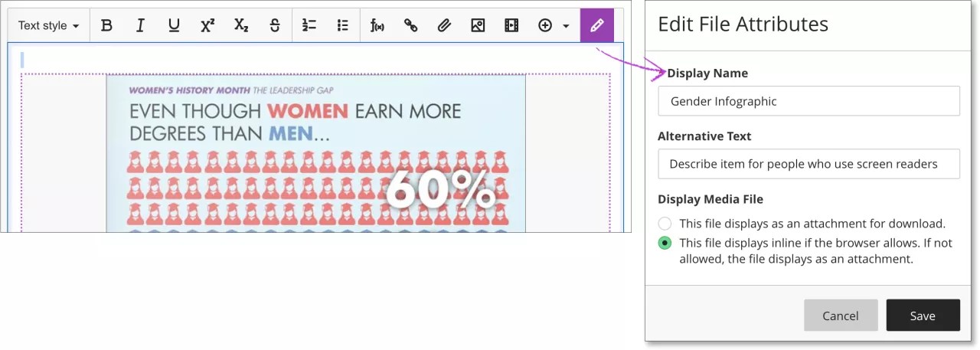
Task: Attach a file with paperclip icon
Action: [x=444, y=25]
